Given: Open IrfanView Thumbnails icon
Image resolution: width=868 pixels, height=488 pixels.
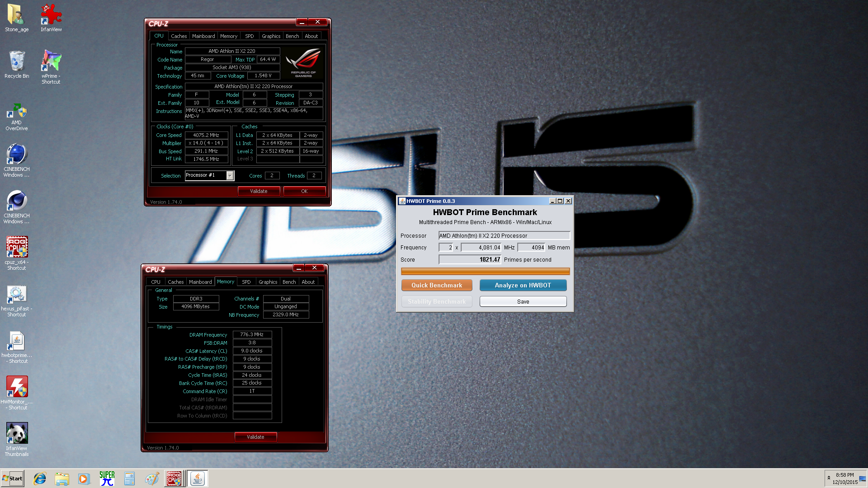Looking at the screenshot, I should pos(17,440).
